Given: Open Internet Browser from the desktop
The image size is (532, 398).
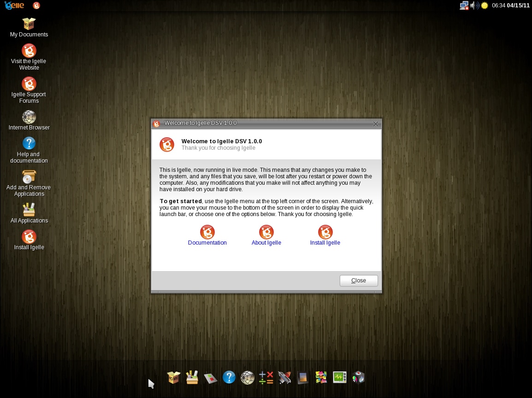Looking at the screenshot, I should pos(29,117).
